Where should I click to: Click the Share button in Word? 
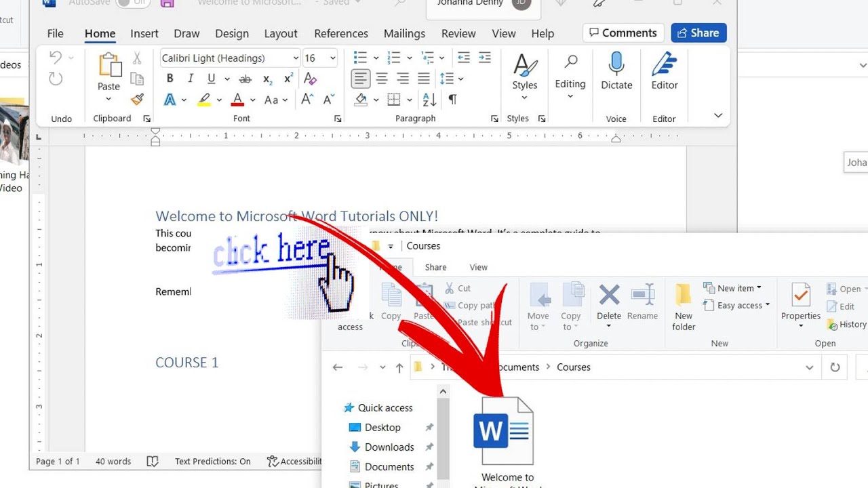tap(698, 33)
